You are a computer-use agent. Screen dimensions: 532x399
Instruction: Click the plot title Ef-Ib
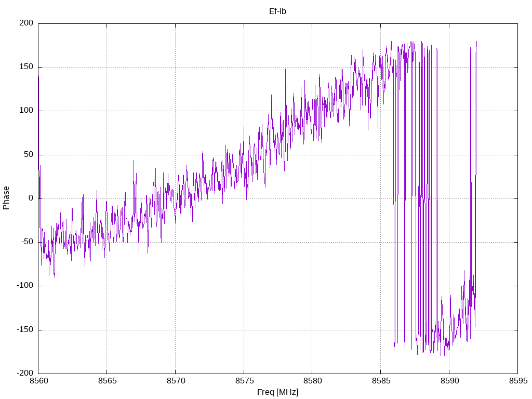[x=277, y=11]
